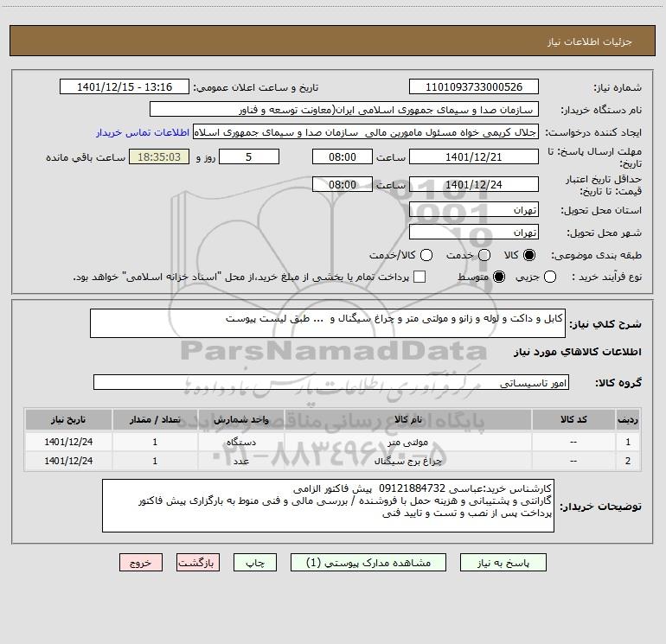Click the date cell in the چراغ برج سیگنال row

[68, 461]
